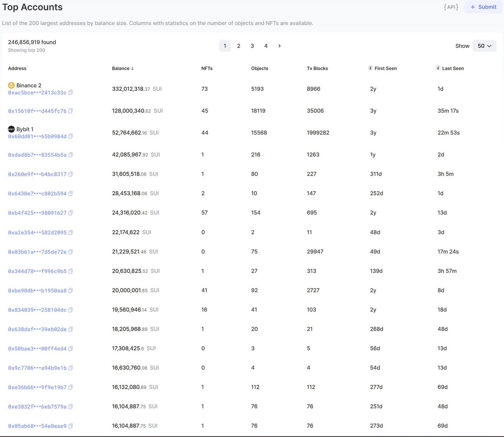Go to page 4
The image size is (504, 437).
(x=266, y=46)
